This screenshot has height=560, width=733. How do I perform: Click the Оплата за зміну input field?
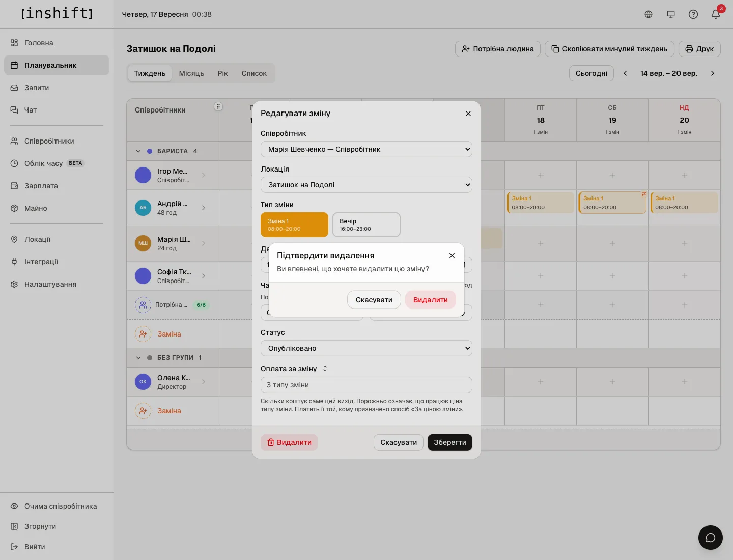pos(366,385)
